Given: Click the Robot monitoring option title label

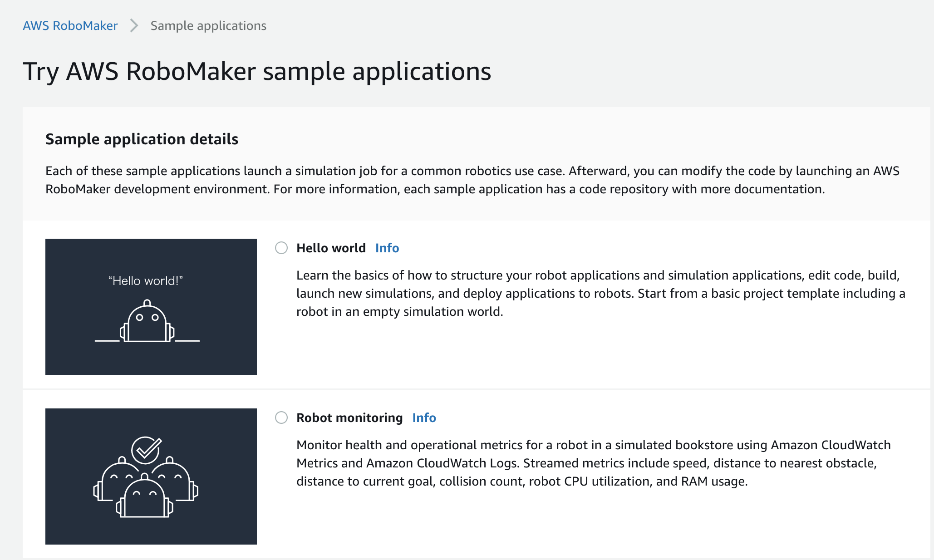Looking at the screenshot, I should point(349,418).
